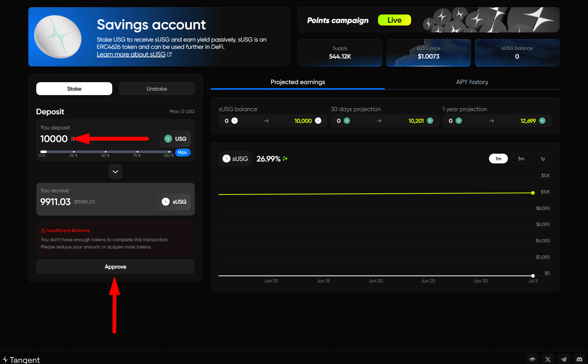Viewport: 588px width, 364px height.
Task: Click the Approve button
Action: coord(115,267)
